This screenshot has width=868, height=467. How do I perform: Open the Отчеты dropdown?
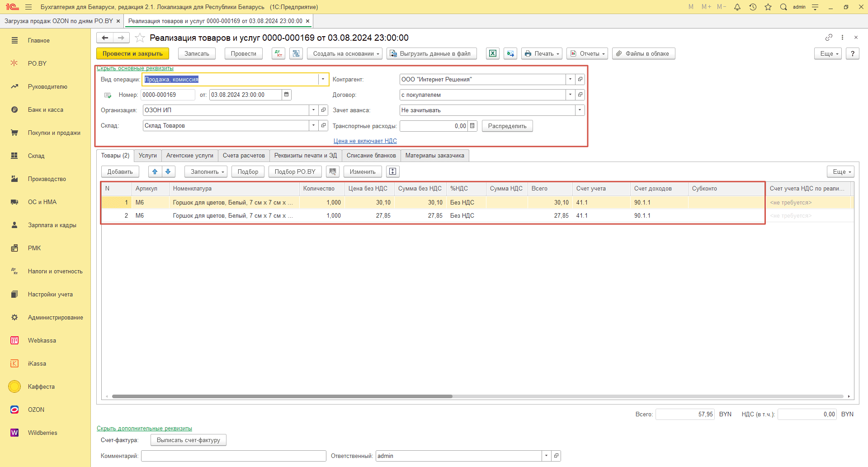(x=587, y=53)
